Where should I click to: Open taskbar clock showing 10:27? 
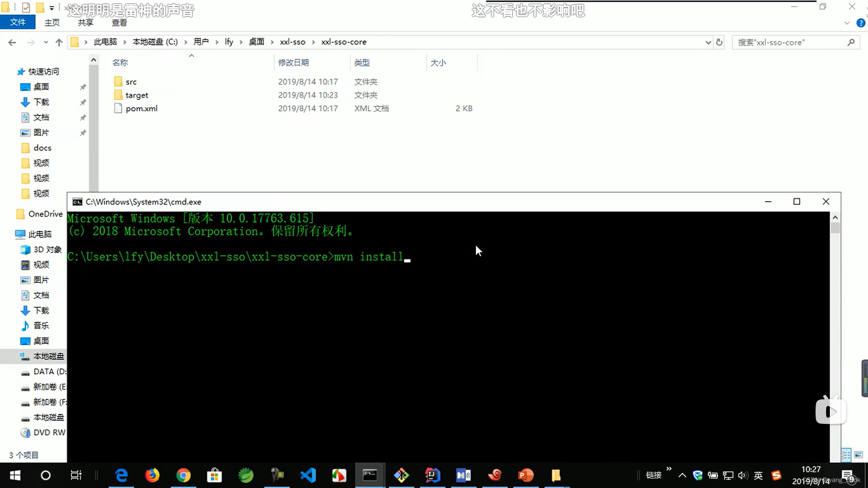[811, 475]
